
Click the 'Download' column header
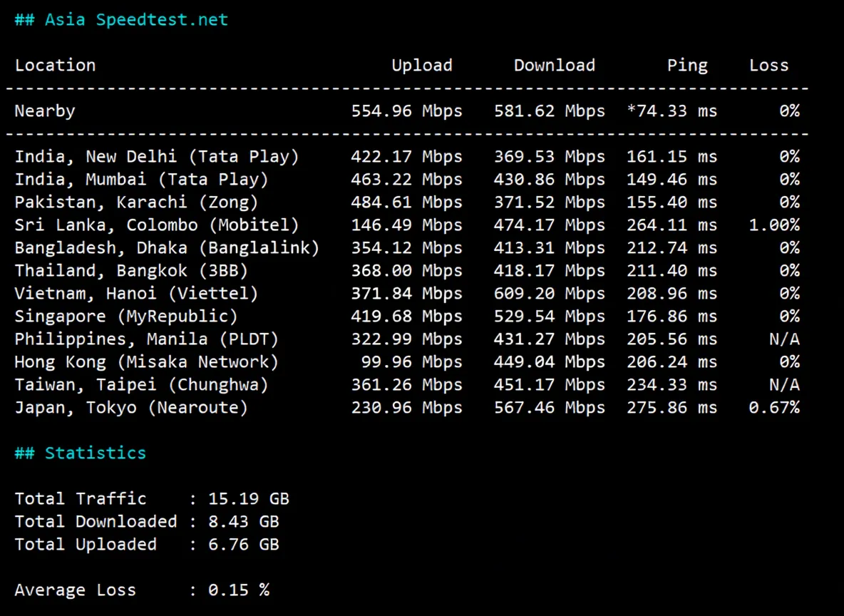point(555,65)
